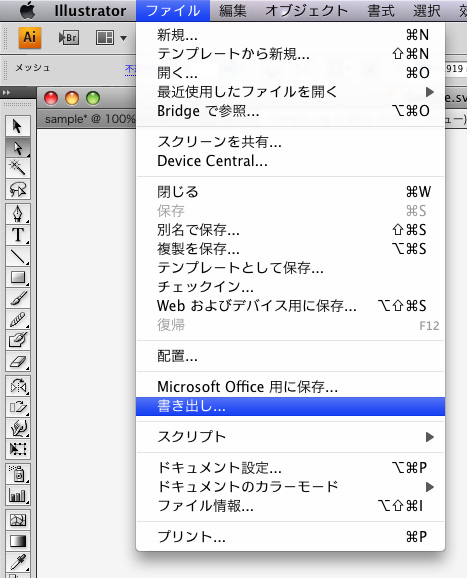The image size is (467, 578).
Task: Choose チェックイン... menu item
Action: pyautogui.click(x=290, y=287)
